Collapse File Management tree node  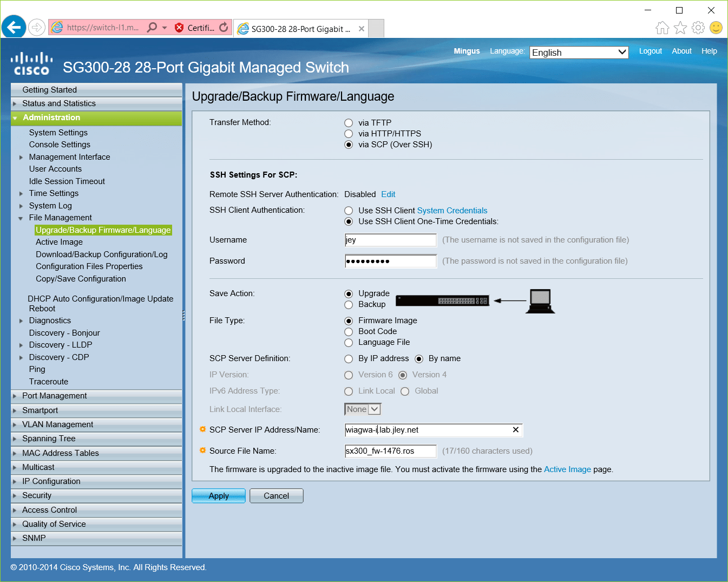pos(21,218)
